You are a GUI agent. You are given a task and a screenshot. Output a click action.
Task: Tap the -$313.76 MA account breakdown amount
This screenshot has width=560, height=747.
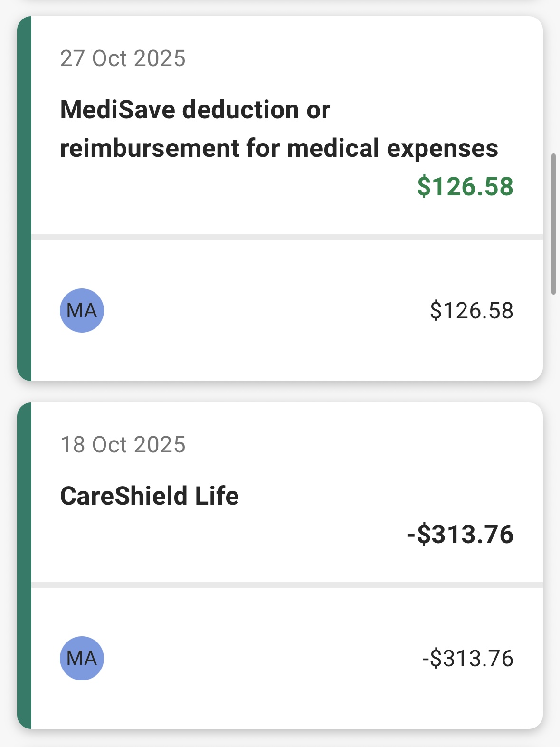click(x=468, y=659)
